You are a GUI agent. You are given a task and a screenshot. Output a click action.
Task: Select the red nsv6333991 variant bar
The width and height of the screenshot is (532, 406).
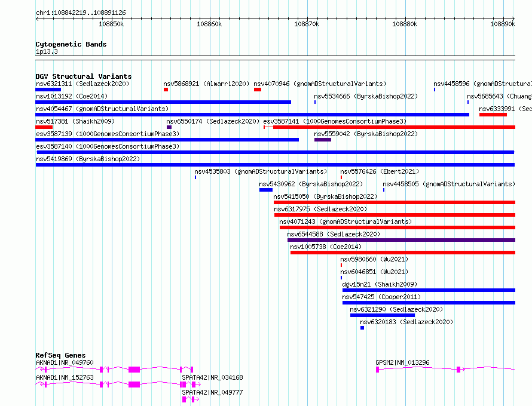click(493, 115)
